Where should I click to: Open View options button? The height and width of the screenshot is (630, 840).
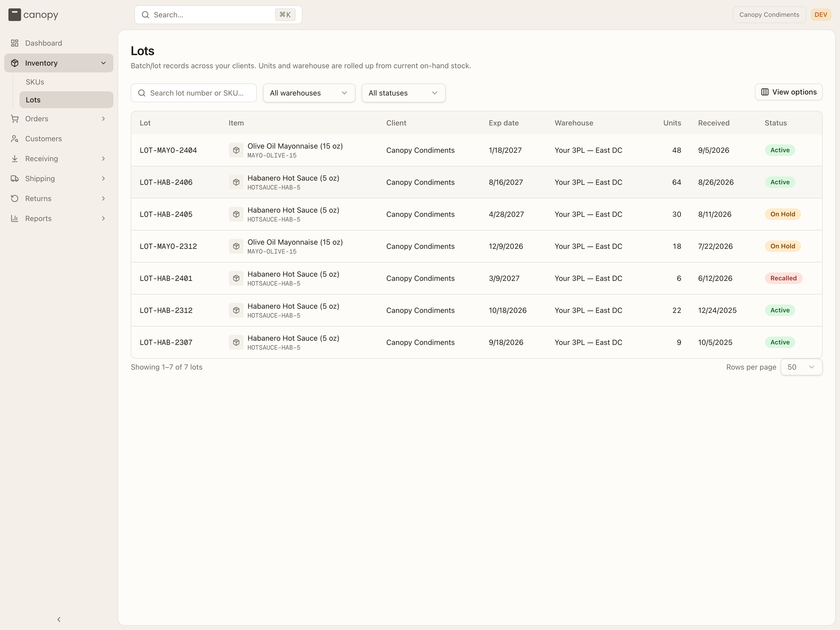tap(788, 92)
